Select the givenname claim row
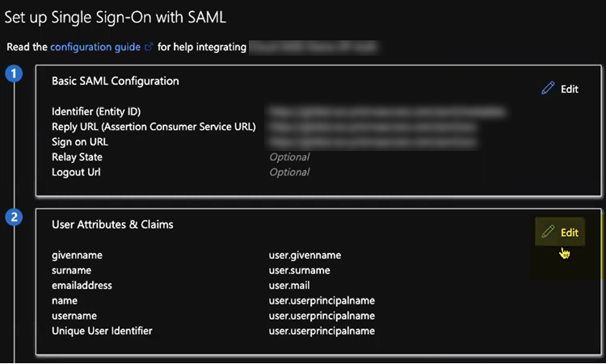The width and height of the screenshot is (606, 364). pyautogui.click(x=77, y=255)
